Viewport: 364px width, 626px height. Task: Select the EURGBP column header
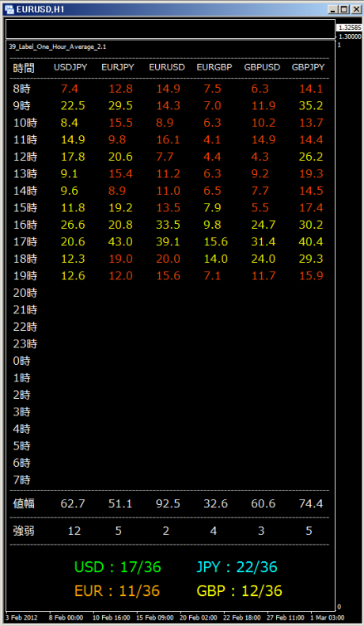click(214, 67)
